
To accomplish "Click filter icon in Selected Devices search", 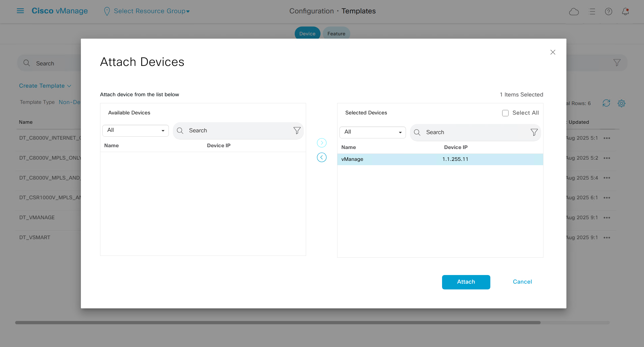I will tap(534, 132).
